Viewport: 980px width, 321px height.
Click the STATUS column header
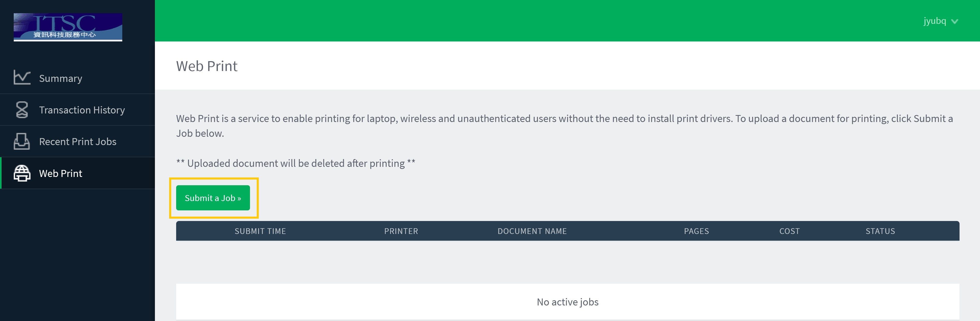pos(880,231)
